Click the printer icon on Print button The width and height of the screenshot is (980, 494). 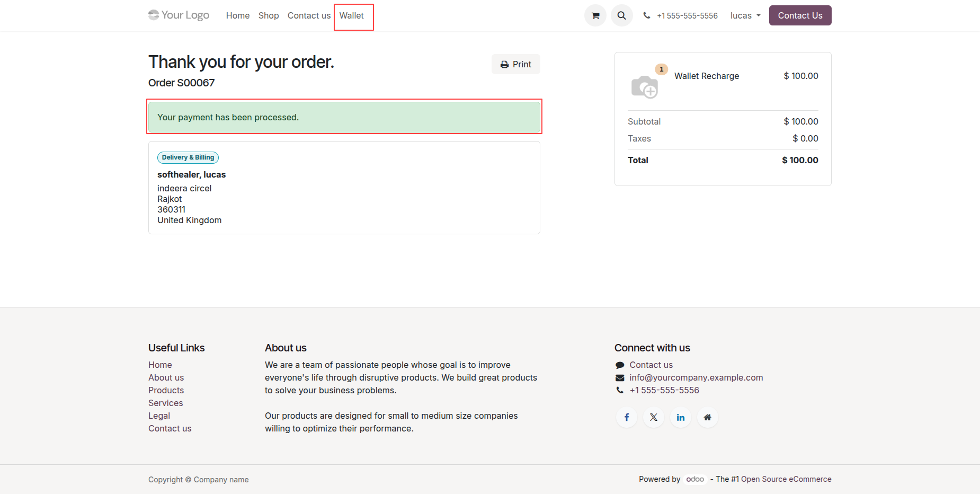505,64
